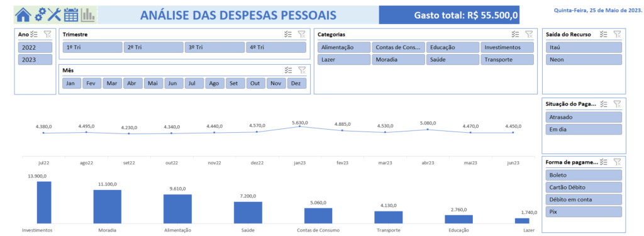Clear filter on Saída do Recurso slicer
Image resolution: width=644 pixels, height=236 pixels.
click(x=618, y=35)
